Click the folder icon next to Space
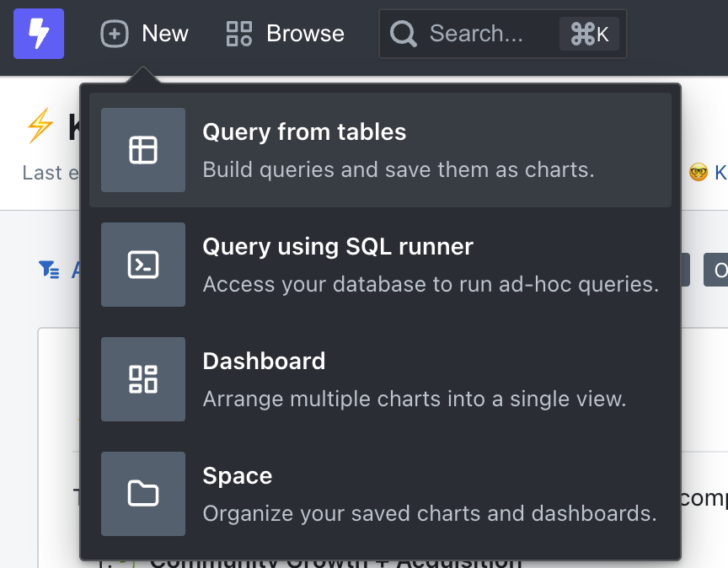The width and height of the screenshot is (728, 568). (x=142, y=494)
